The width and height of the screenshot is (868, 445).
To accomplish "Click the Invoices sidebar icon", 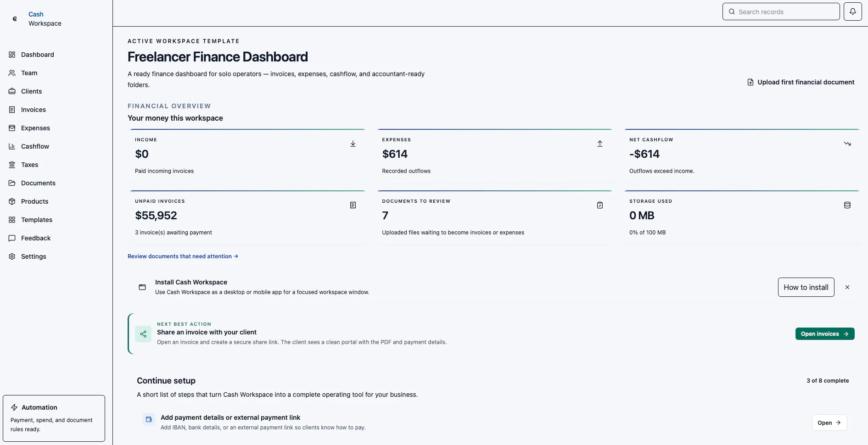I will click(12, 110).
